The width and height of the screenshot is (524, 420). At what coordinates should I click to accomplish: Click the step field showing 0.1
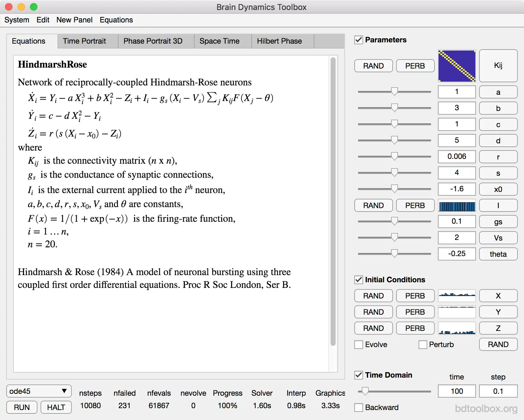(x=498, y=391)
